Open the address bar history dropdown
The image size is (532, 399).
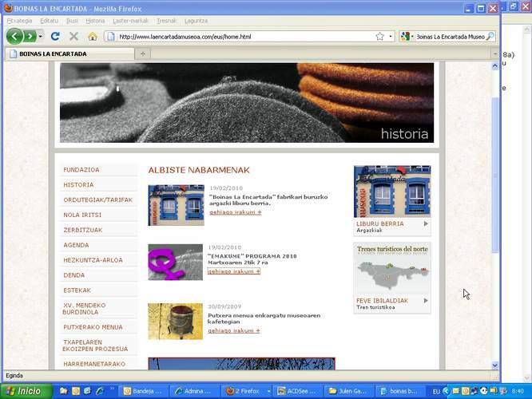[391, 37]
